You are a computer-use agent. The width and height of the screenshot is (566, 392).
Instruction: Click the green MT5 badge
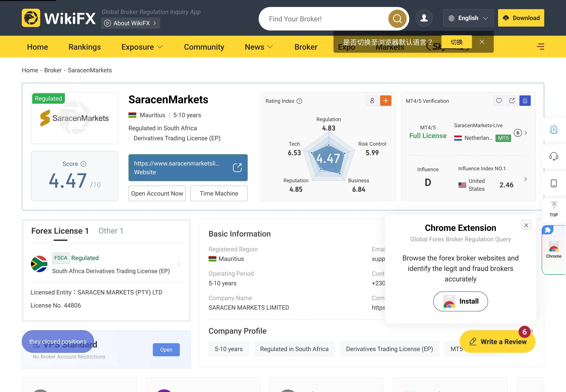pyautogui.click(x=503, y=138)
